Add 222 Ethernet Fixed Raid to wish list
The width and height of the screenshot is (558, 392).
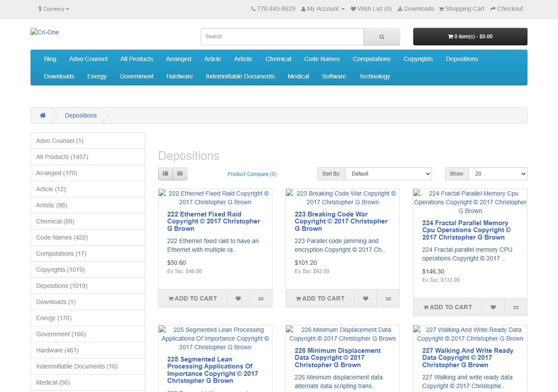pos(238,298)
